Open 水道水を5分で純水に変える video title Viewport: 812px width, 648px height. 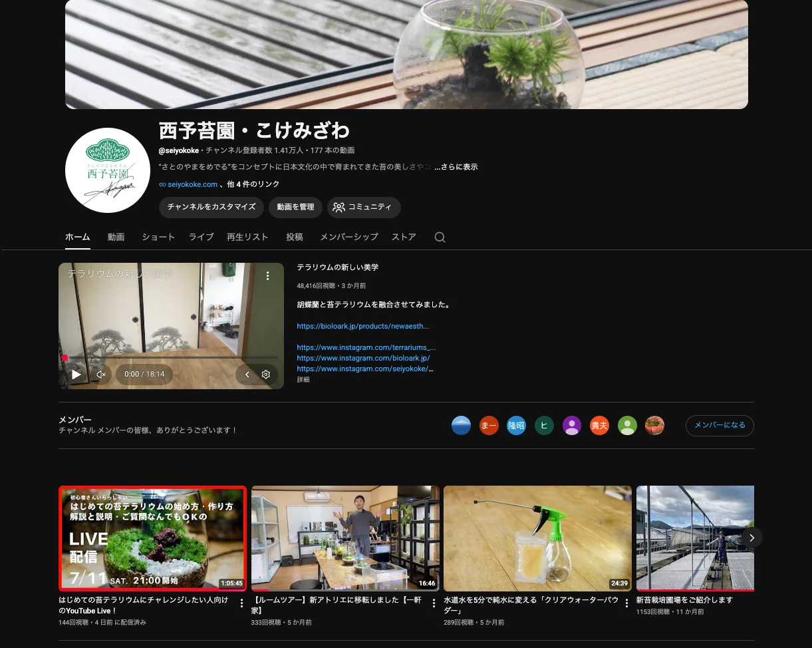(x=531, y=605)
